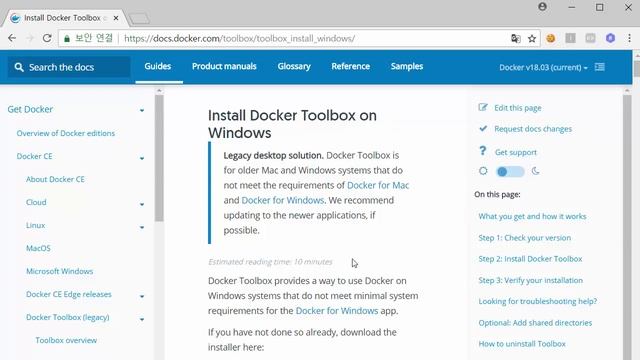Jump to What you get and how it works
Image resolution: width=640 pixels, height=360 pixels.
click(x=532, y=216)
